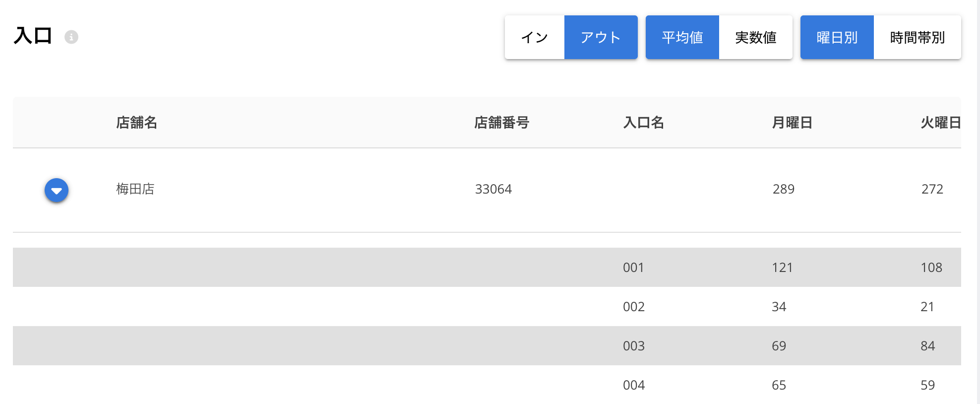Click the info icon next to 入口
The width and height of the screenshot is (980, 404).
pos(71,37)
